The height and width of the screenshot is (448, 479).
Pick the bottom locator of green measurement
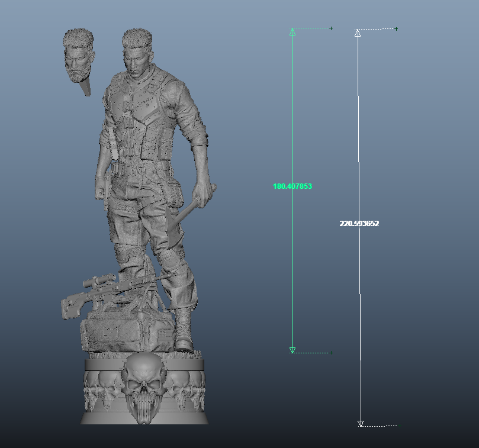330,353
